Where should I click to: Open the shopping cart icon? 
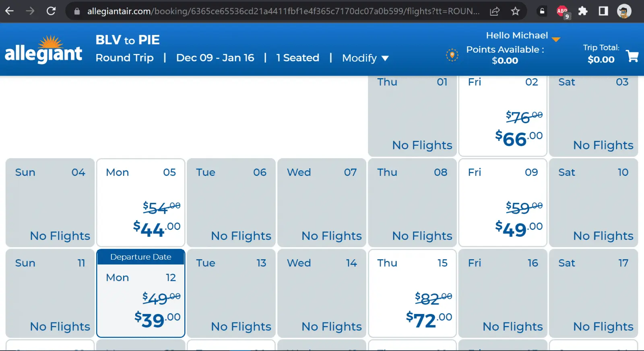click(632, 56)
